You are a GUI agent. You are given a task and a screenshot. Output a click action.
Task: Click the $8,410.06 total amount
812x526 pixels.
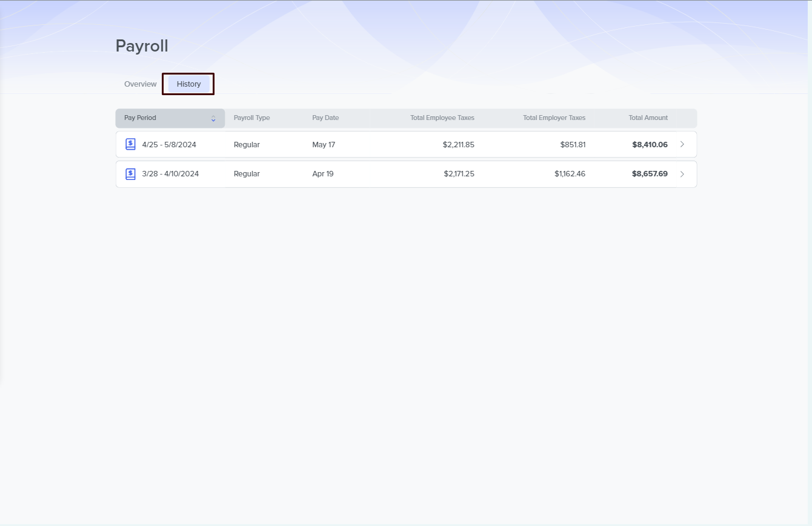[650, 145]
